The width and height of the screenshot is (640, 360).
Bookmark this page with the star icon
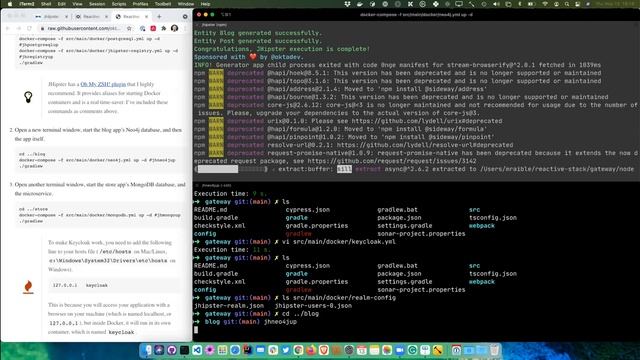[x=129, y=29]
